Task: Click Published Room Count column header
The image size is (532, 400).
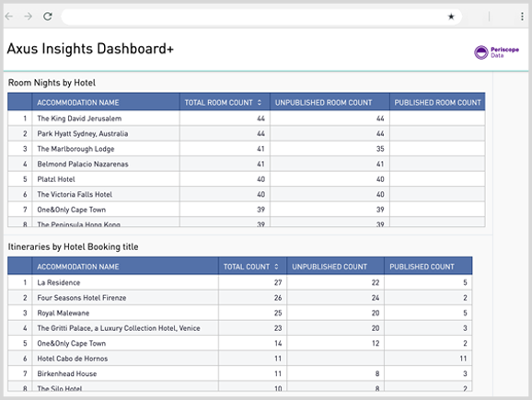Action: coord(438,102)
